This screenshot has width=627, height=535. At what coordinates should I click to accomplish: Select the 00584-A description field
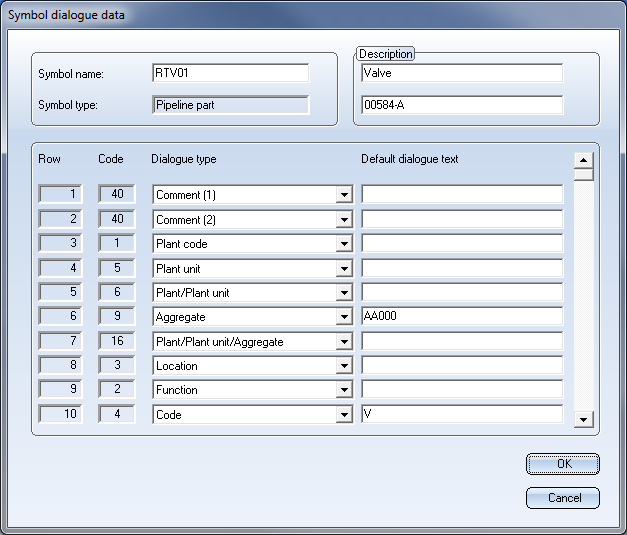[x=461, y=105]
